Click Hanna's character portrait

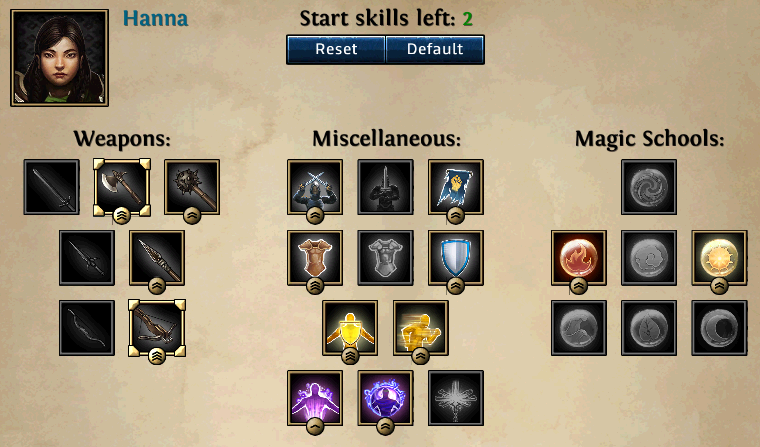click(x=60, y=58)
